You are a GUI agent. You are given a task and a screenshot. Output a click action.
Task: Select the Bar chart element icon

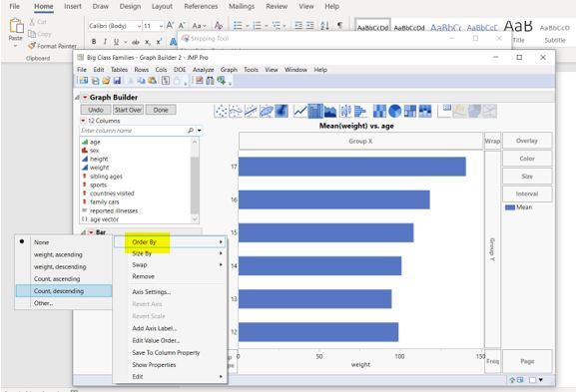click(315, 111)
